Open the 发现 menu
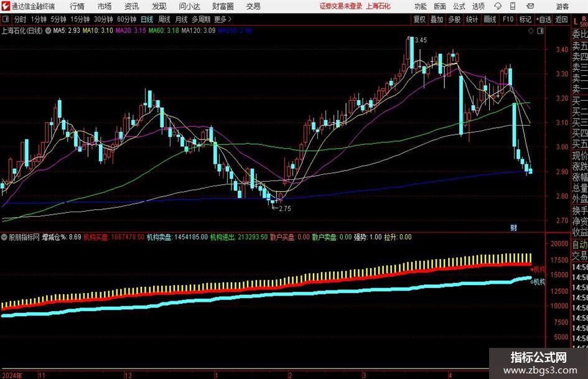This screenshot has width=588, height=379. 159,6
